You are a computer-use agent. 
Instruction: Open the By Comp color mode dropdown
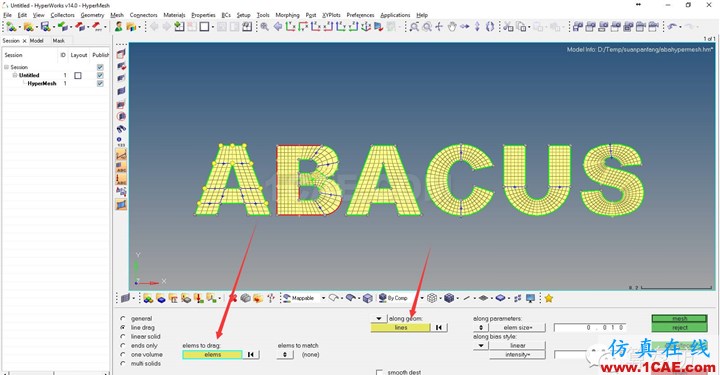tap(422, 298)
